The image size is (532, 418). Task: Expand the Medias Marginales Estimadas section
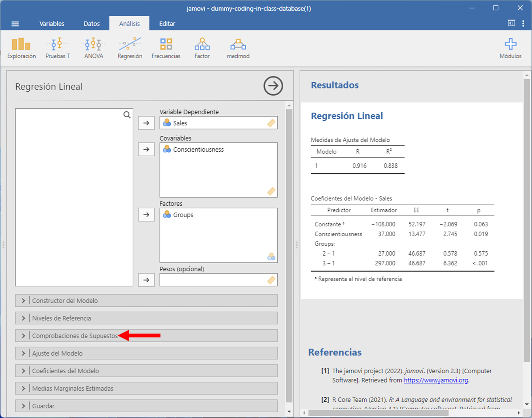tap(146, 388)
